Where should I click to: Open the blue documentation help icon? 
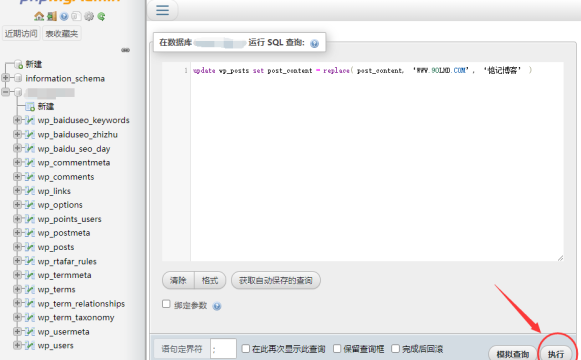64,16
